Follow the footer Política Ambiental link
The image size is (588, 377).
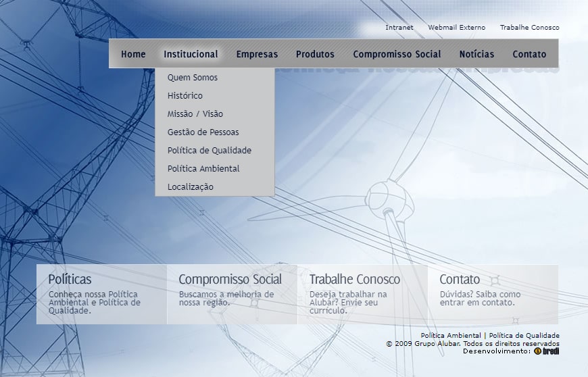(451, 335)
